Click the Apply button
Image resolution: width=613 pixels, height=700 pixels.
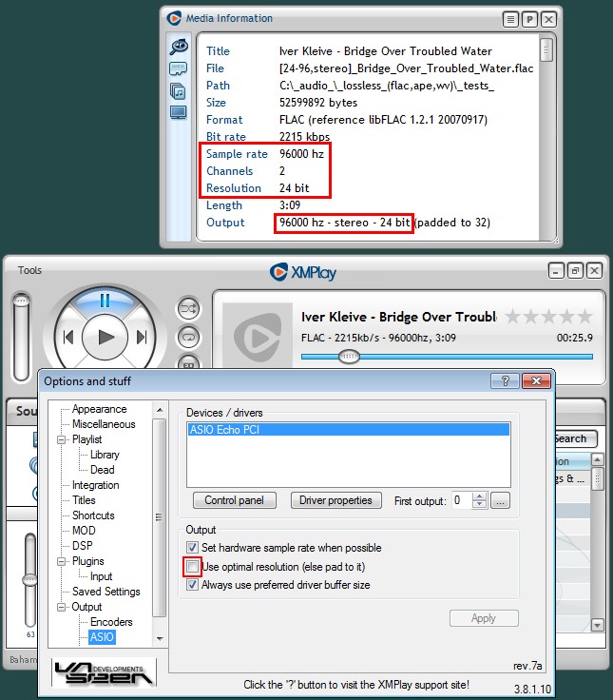coord(484,618)
